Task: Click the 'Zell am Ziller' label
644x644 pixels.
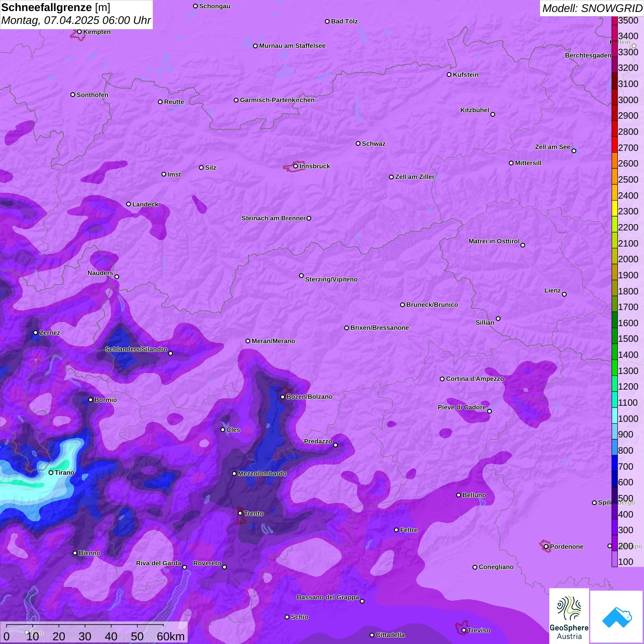Action: pyautogui.click(x=415, y=177)
